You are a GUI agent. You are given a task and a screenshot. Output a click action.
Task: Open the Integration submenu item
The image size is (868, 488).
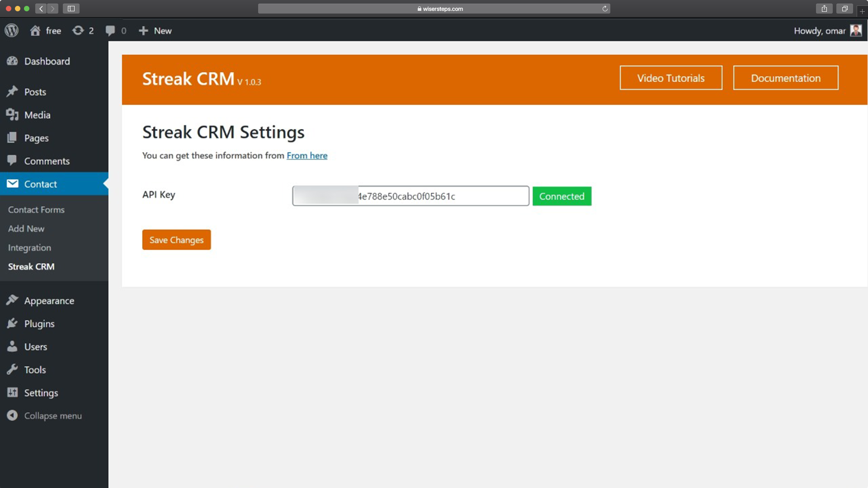pos(29,248)
